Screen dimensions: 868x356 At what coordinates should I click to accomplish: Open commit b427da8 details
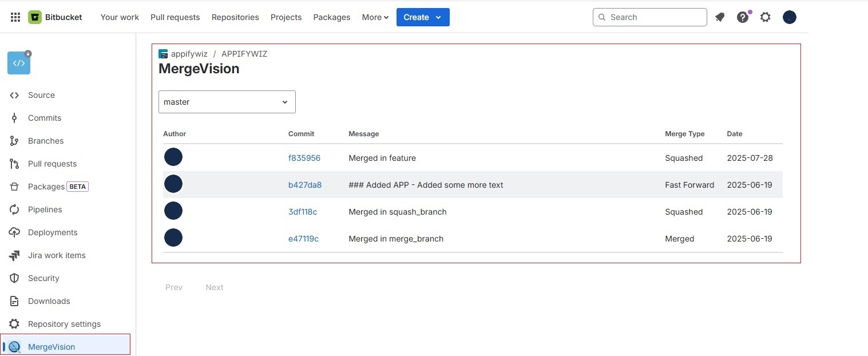pyautogui.click(x=305, y=185)
